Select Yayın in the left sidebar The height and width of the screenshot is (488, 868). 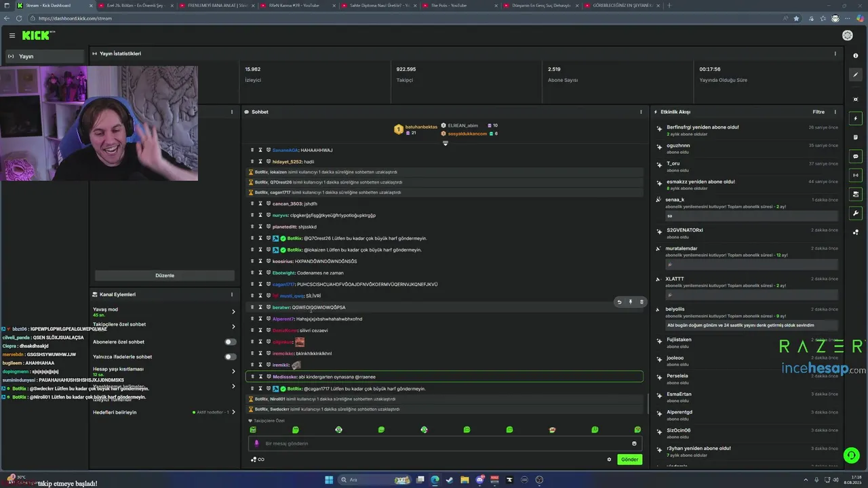click(x=44, y=56)
